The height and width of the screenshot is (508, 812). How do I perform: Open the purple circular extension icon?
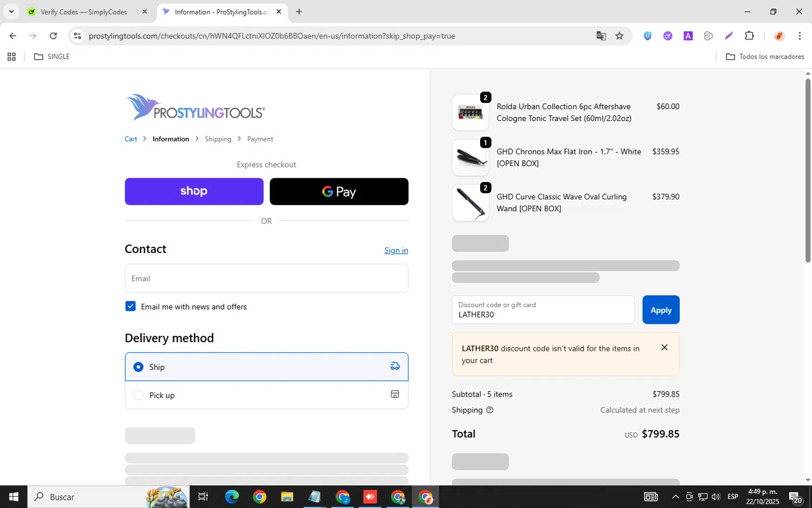[668, 36]
